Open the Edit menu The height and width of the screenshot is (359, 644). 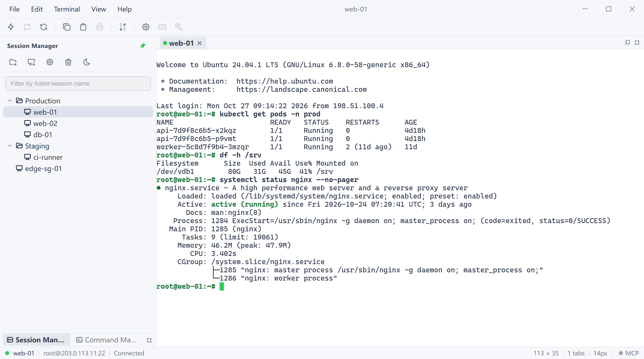point(37,9)
